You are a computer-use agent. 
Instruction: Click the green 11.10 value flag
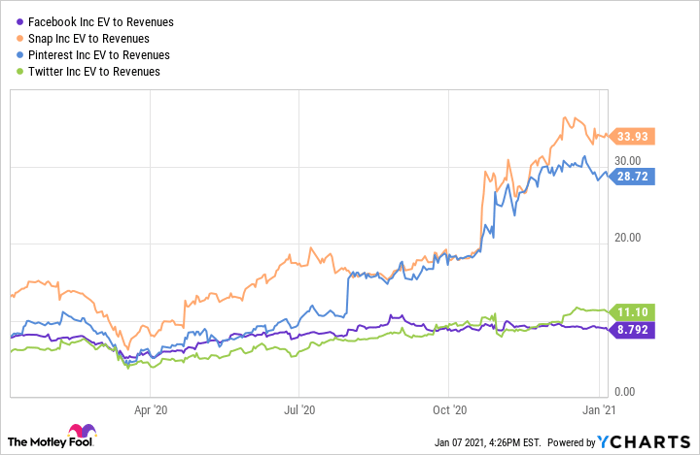point(635,313)
